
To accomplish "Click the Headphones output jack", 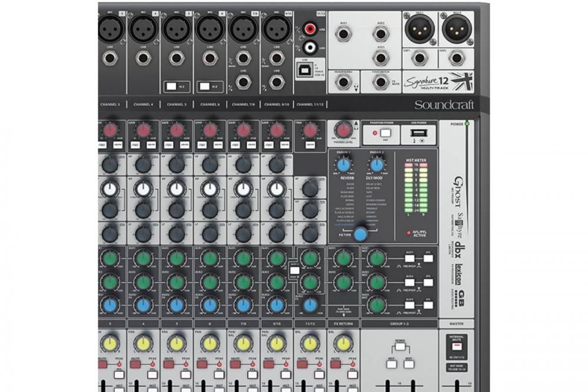I will pyautogui.click(x=343, y=82).
